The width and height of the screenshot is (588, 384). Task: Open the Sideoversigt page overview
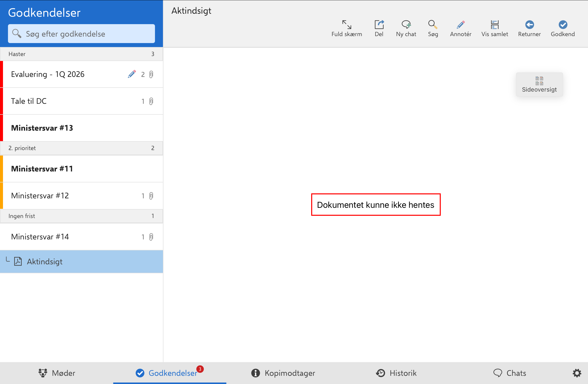(539, 84)
